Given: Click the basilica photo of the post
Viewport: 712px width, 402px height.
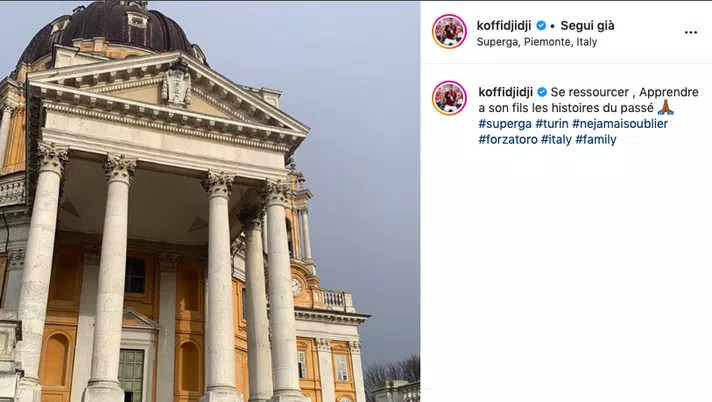Looking at the screenshot, I should (x=210, y=201).
